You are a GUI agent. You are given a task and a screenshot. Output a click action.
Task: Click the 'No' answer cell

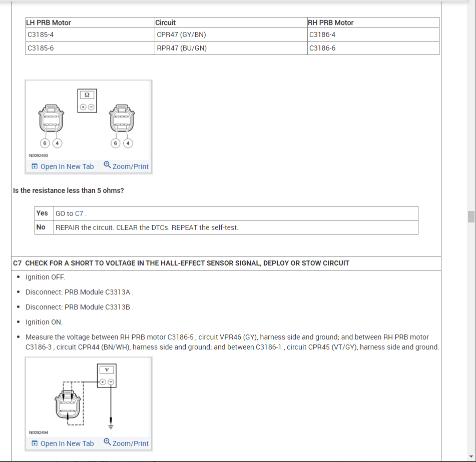[45, 227]
